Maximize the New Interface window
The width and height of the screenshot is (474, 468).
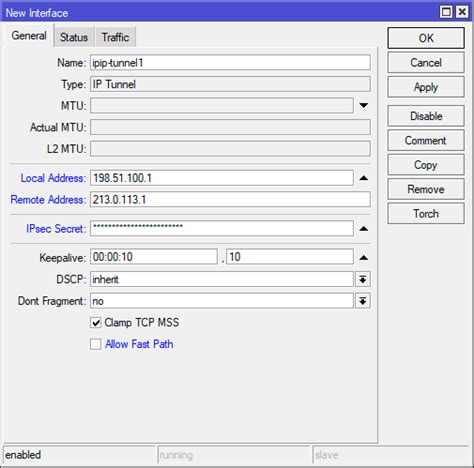pyautogui.click(x=446, y=12)
